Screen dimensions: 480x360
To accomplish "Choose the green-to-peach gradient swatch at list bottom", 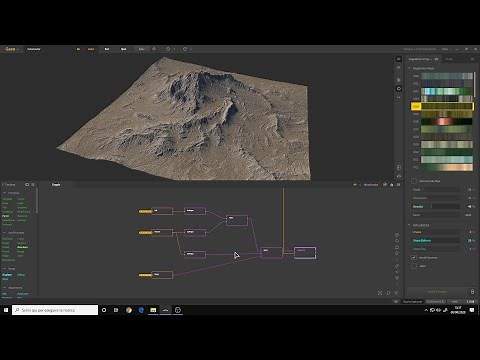I will [447, 167].
